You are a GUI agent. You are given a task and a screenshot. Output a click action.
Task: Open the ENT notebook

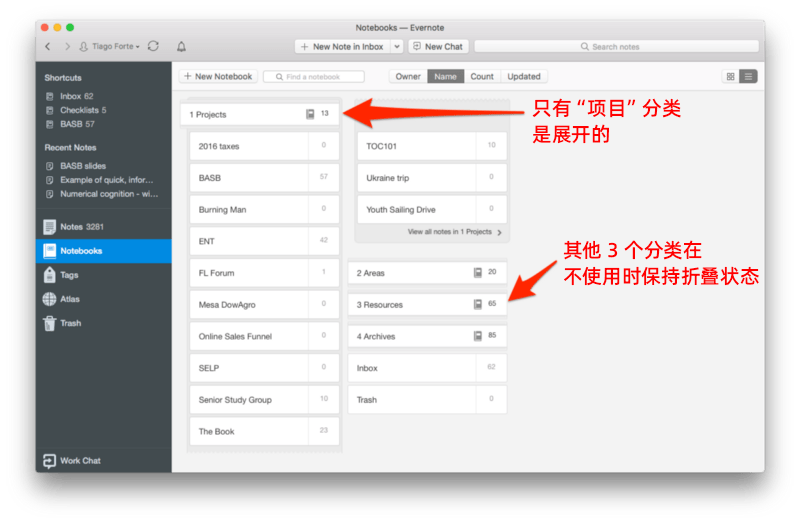coord(264,241)
